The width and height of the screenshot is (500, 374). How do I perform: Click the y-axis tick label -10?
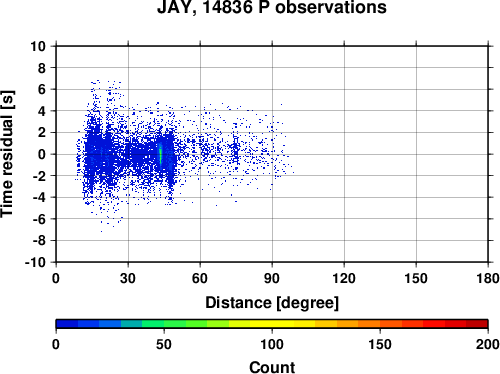click(35, 262)
